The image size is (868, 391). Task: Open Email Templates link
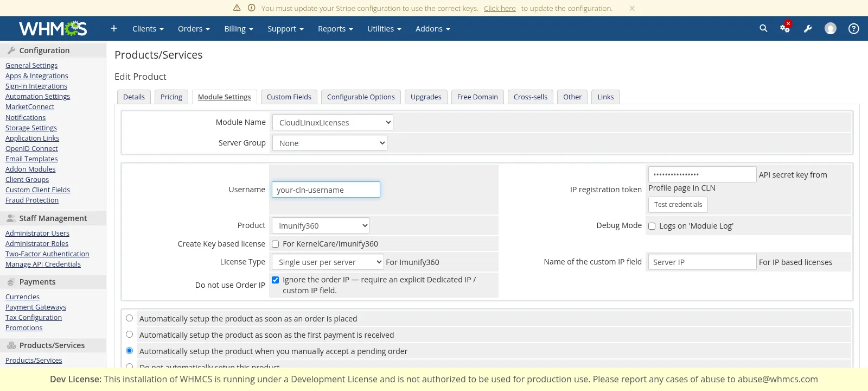click(31, 159)
